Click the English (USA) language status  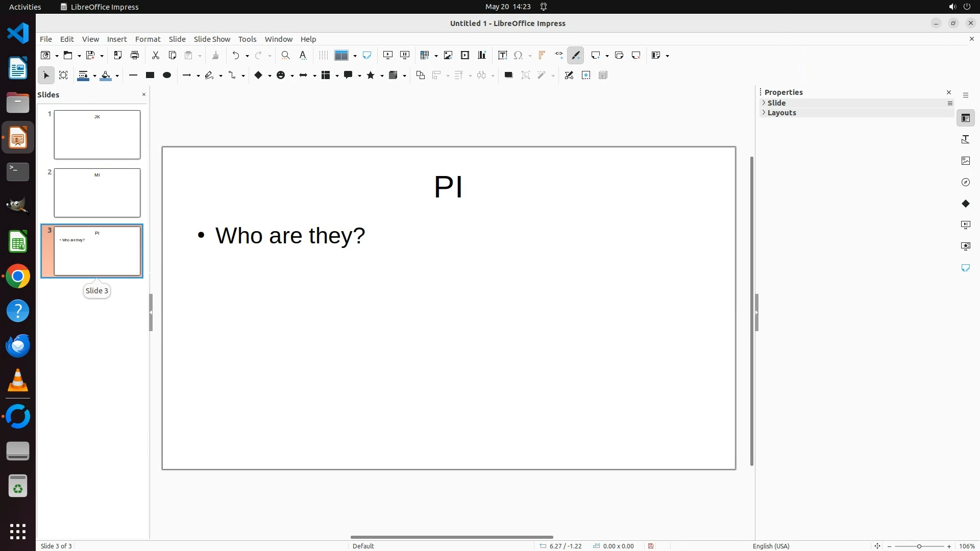point(771,546)
